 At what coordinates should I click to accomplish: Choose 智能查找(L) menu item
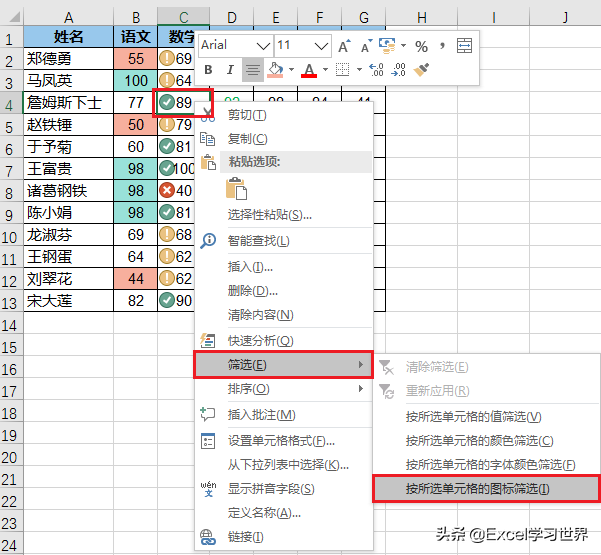click(284, 241)
